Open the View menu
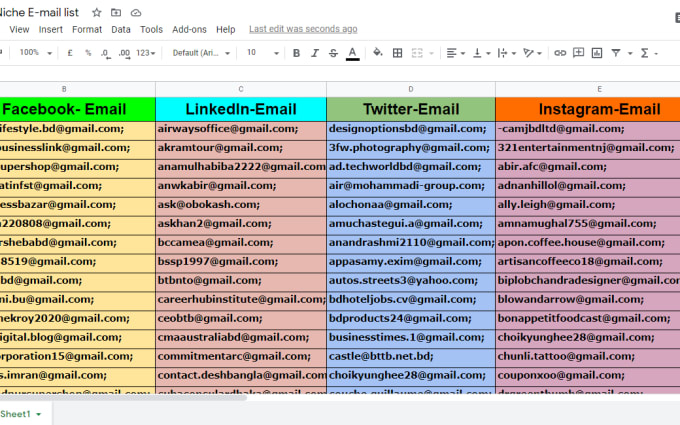 click(x=19, y=29)
